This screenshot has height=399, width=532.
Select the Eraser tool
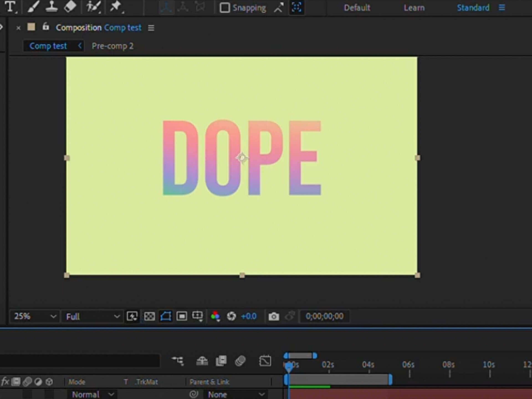click(70, 7)
